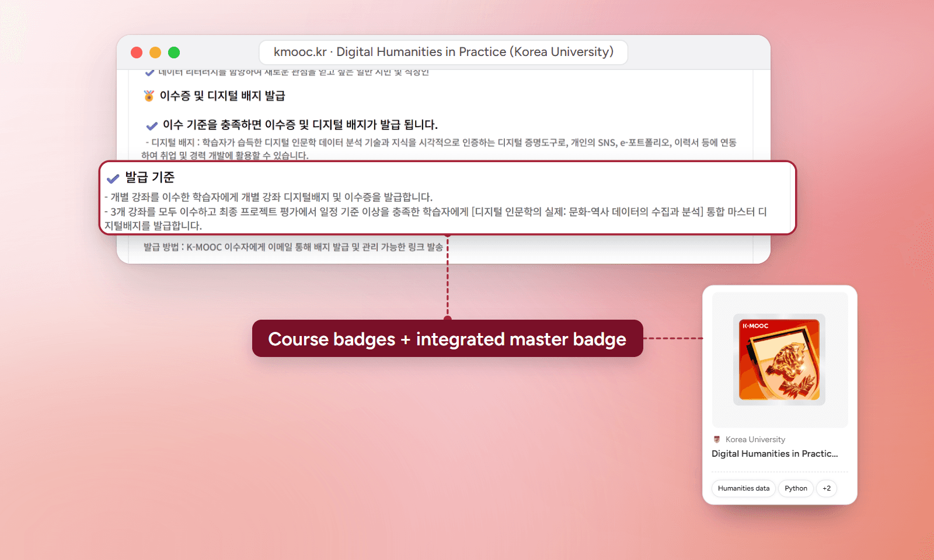
Task: Click the kmooc.kr address bar
Action: (443, 52)
